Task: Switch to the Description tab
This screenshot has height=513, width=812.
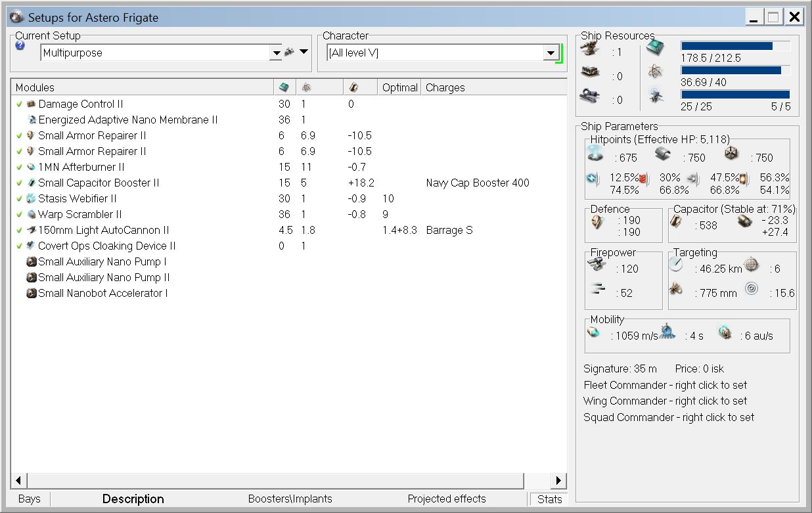Action: click(x=133, y=499)
